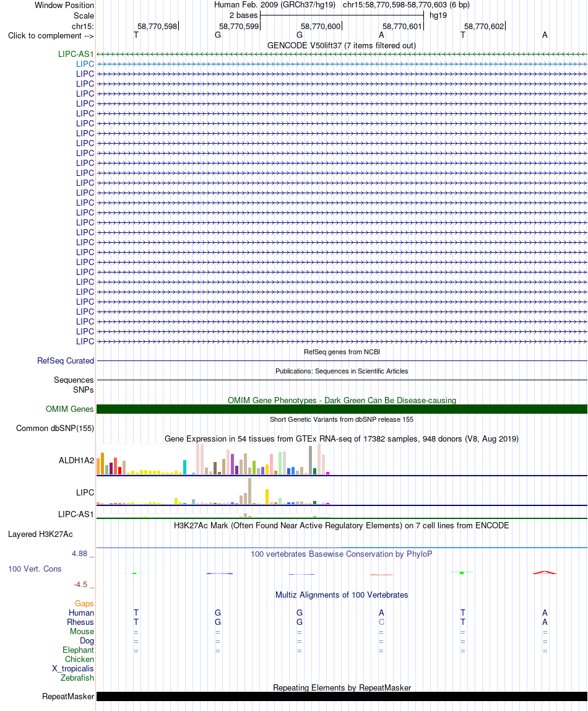Click the black RepeatMasker bar
Image resolution: width=588 pixels, height=711 pixels.
342,697
